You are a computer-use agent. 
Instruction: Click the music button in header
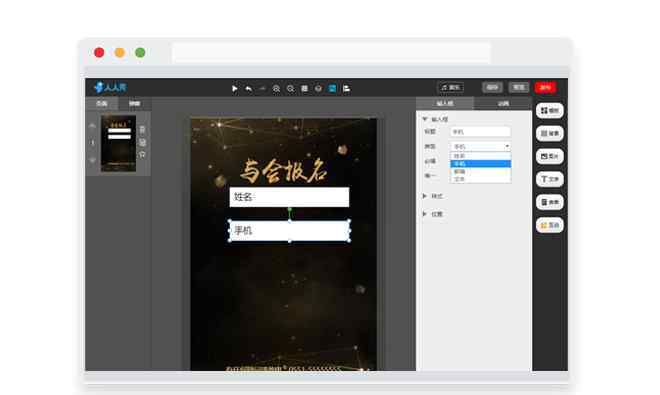coord(450,88)
